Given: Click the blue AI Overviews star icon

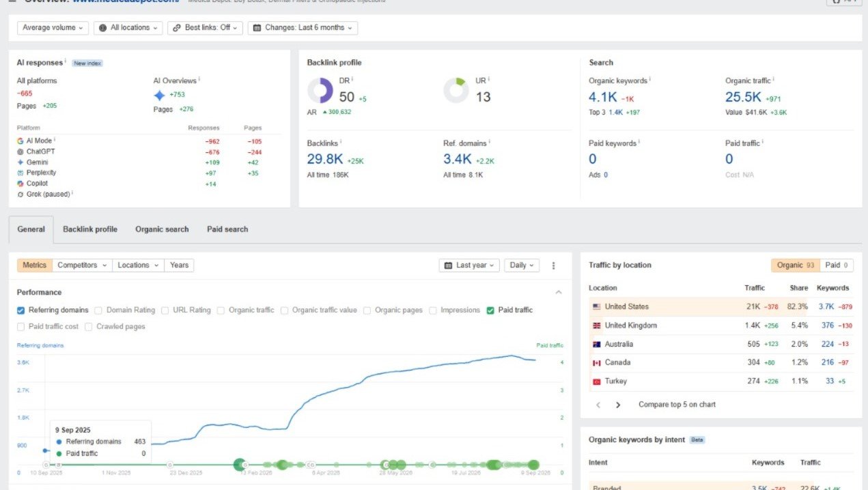Looking at the screenshot, I should pos(159,96).
